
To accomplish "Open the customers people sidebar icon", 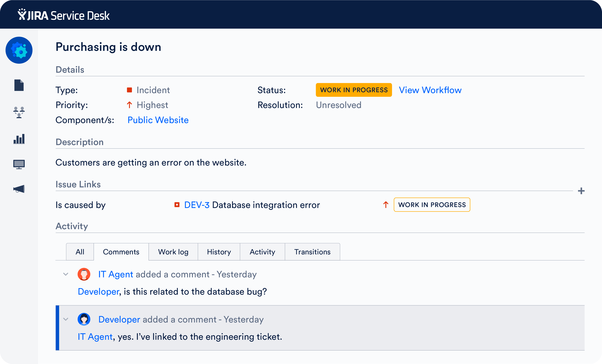I will 19,112.
